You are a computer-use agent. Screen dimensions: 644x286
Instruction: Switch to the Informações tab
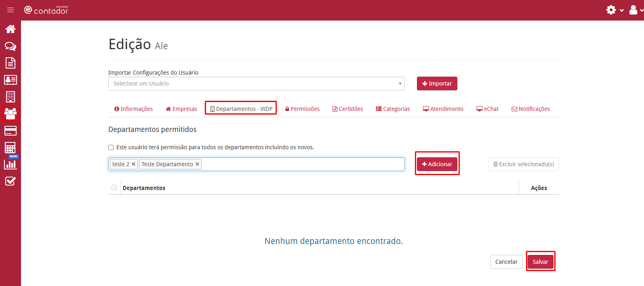[133, 109]
